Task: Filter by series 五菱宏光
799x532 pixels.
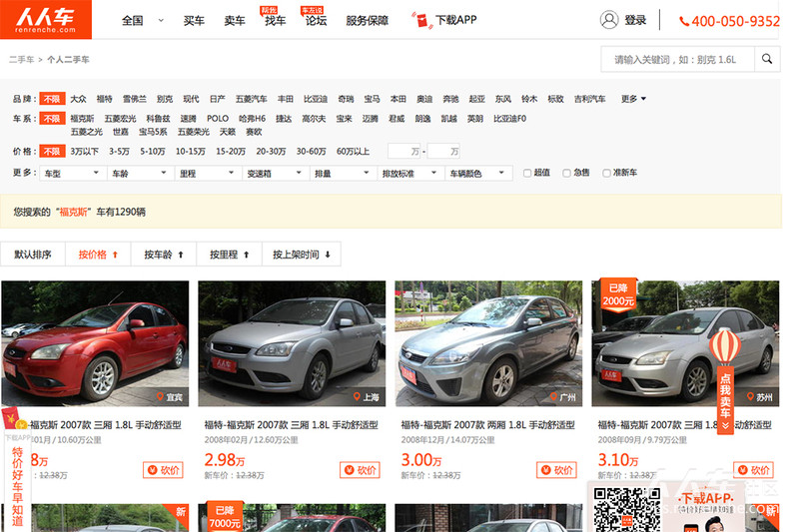Action: (120, 119)
